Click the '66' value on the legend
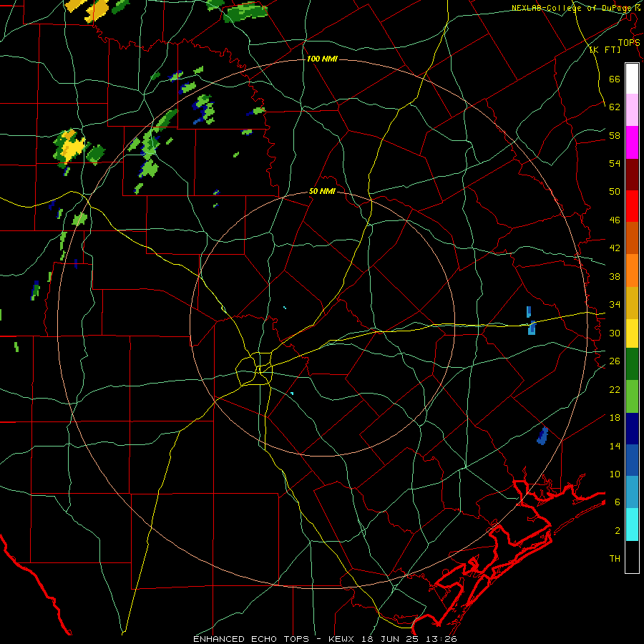 (615, 79)
